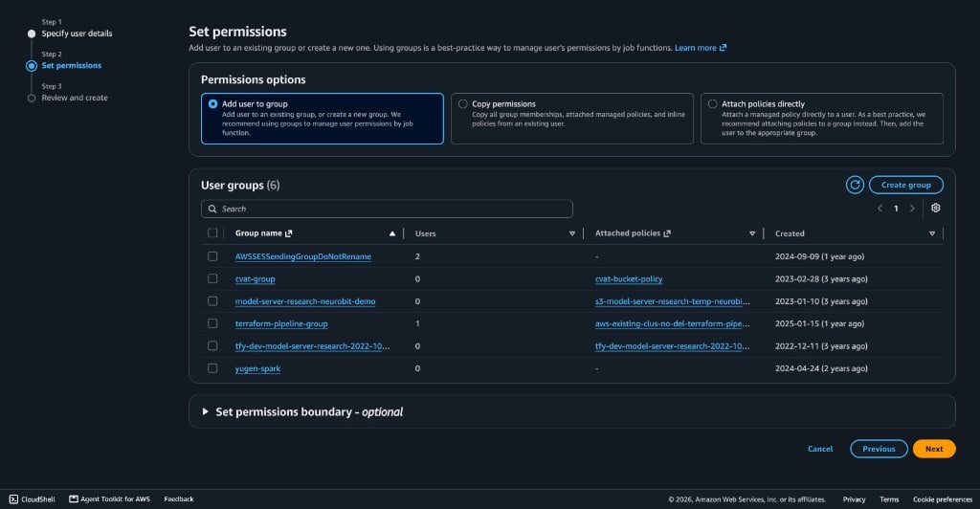This screenshot has height=509, width=980.
Task: Open Attached policies column sort arrow
Action: coord(752,233)
